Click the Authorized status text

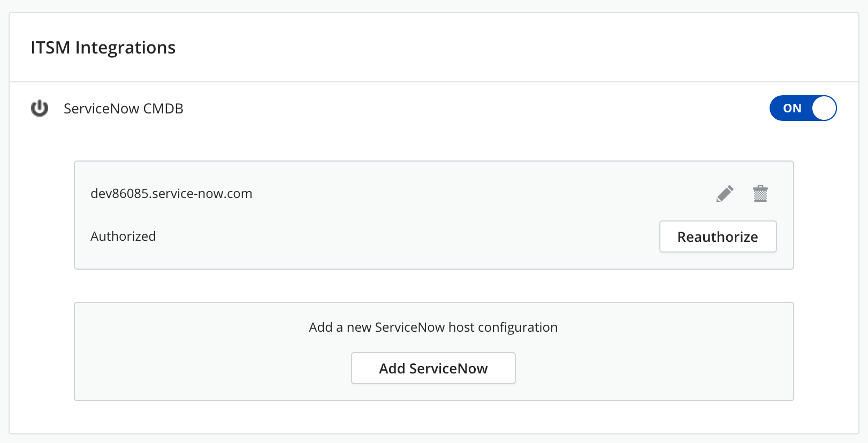[123, 236]
